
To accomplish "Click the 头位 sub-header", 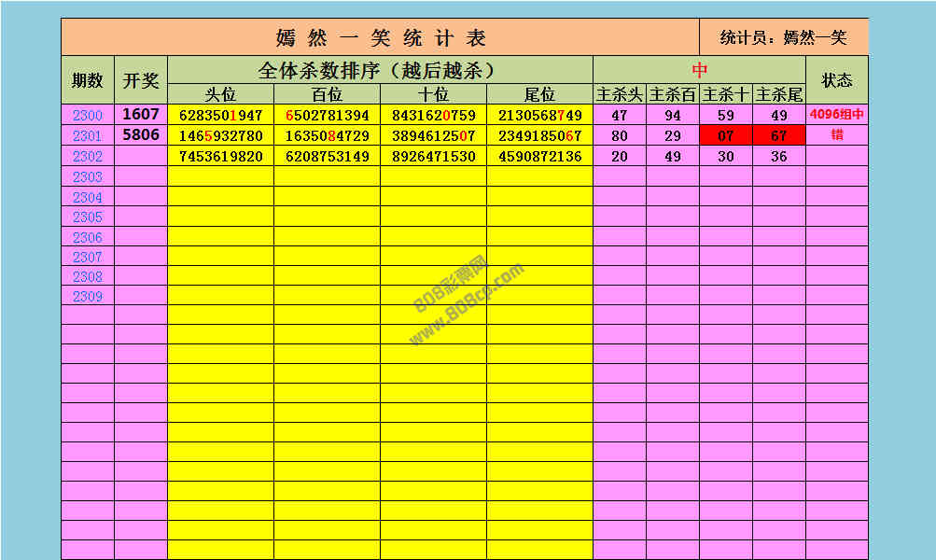I will click(x=220, y=94).
